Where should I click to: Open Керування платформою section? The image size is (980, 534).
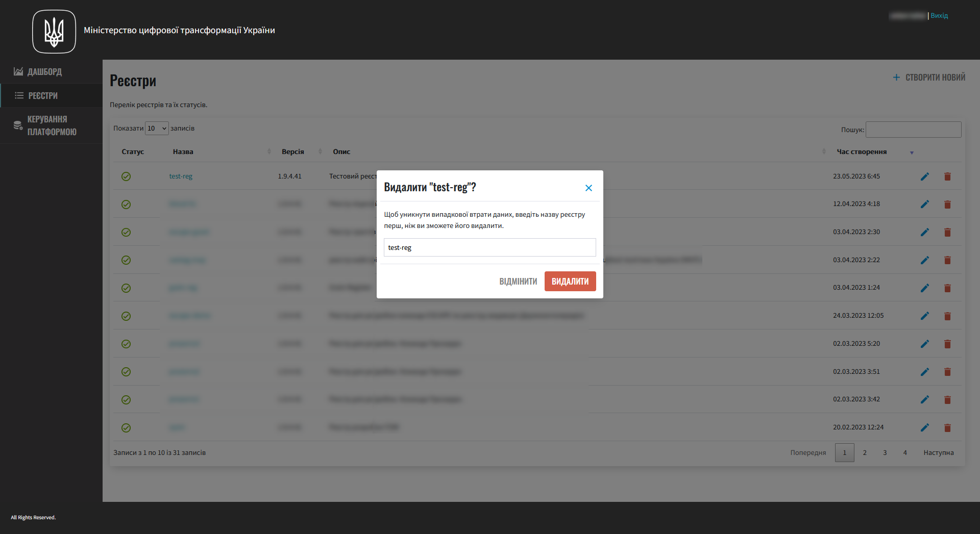(x=51, y=125)
